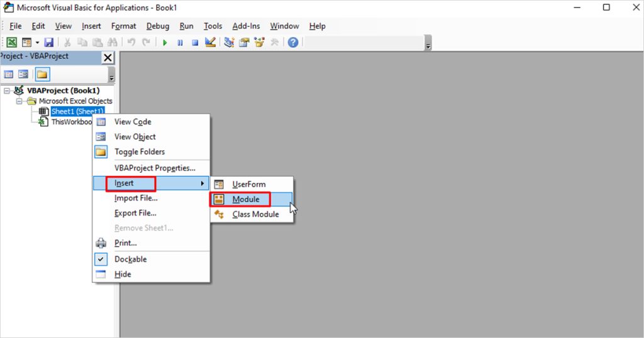Viewport: 644px width, 338px height.
Task: Click the Toolbox icon in the toolbar
Action: (274, 42)
